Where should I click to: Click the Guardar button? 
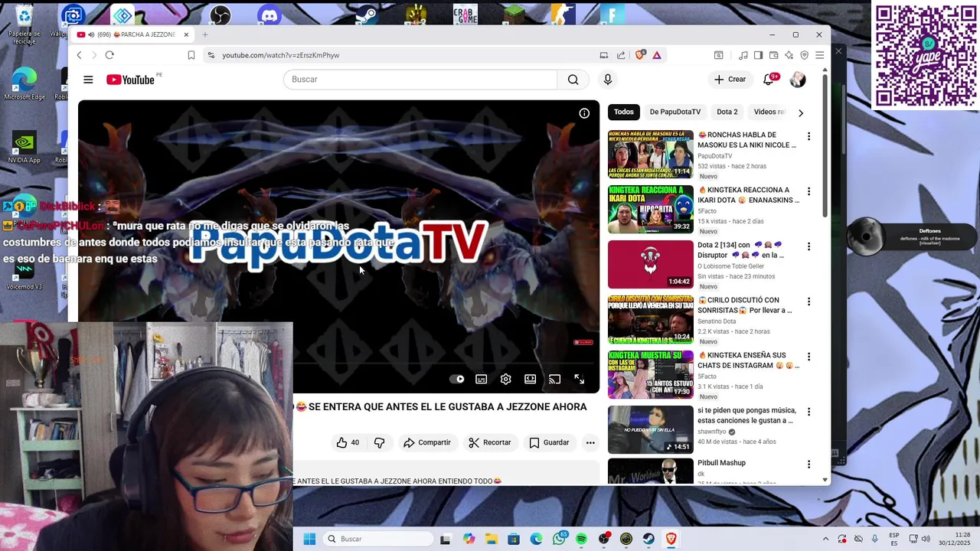[550, 442]
